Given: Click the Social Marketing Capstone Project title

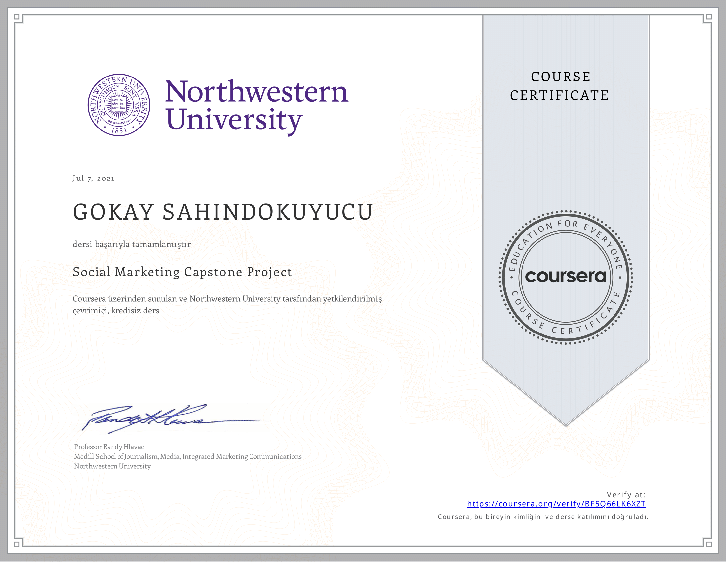Looking at the screenshot, I should click(182, 272).
